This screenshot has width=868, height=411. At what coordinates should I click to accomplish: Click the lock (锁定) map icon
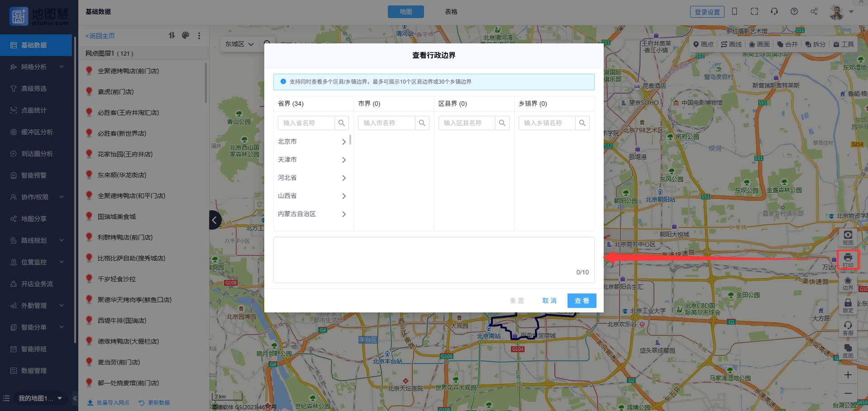pos(848,305)
